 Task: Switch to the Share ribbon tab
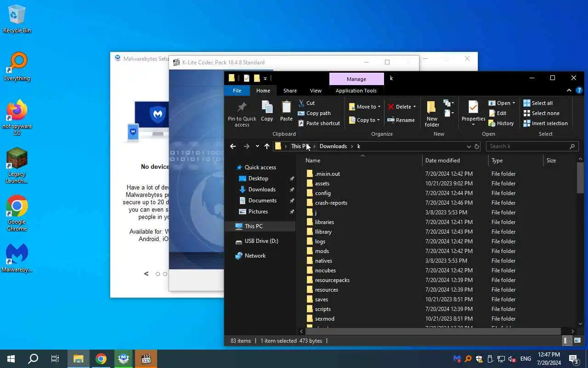(x=290, y=91)
